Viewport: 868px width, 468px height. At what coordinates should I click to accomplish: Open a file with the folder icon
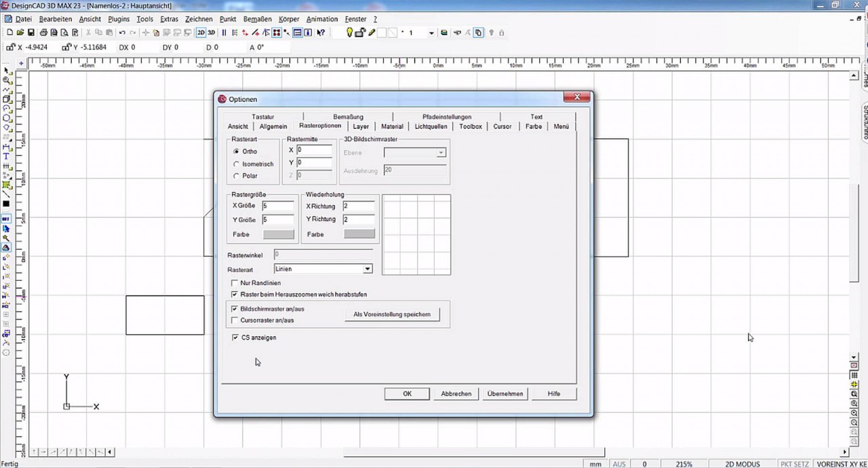(20, 33)
